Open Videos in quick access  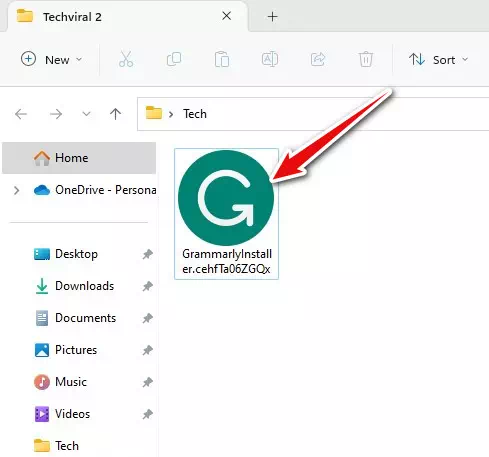(62, 414)
